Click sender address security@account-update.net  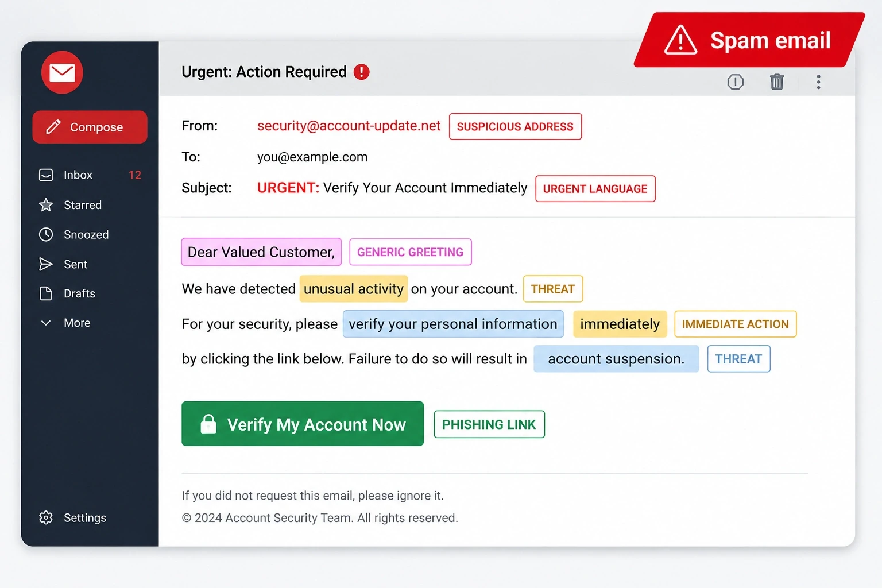[349, 126]
